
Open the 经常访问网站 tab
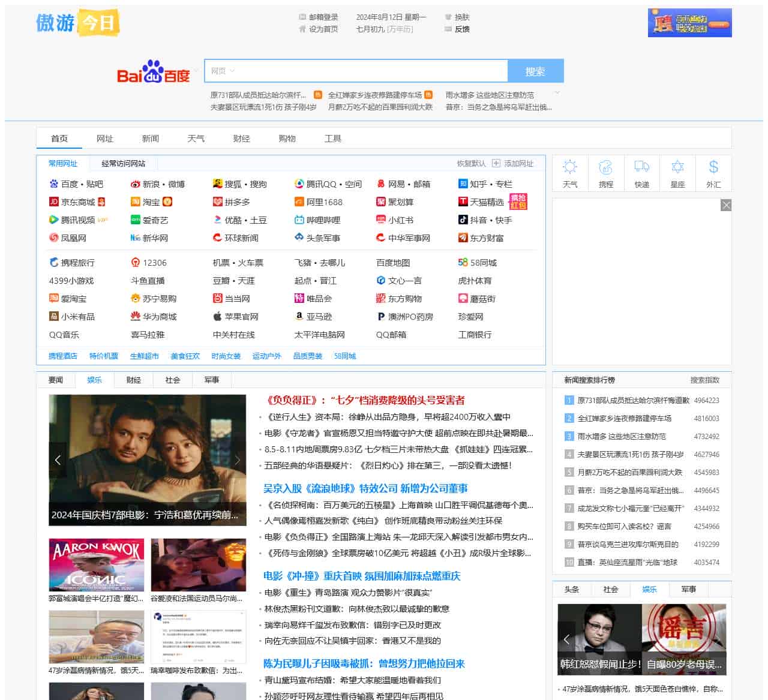coord(124,163)
